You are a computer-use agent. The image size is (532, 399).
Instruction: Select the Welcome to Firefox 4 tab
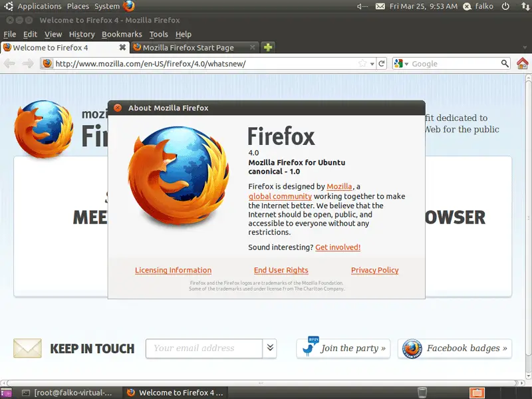pyautogui.click(x=65, y=47)
